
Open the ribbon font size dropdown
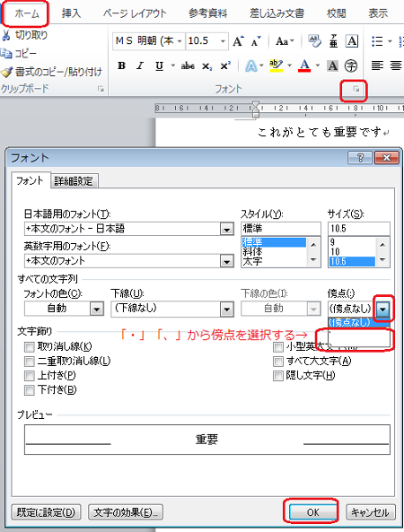coord(223,41)
